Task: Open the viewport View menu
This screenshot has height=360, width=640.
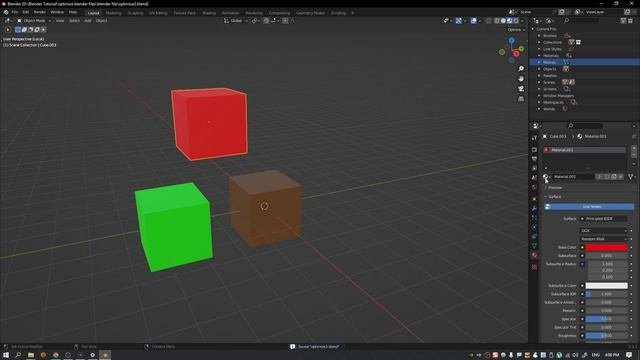Action: pyautogui.click(x=60, y=21)
